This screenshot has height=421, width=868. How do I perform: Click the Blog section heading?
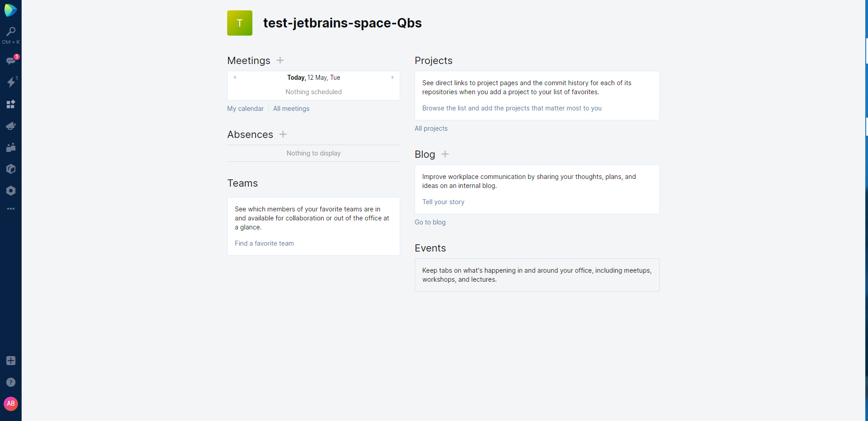pyautogui.click(x=425, y=154)
